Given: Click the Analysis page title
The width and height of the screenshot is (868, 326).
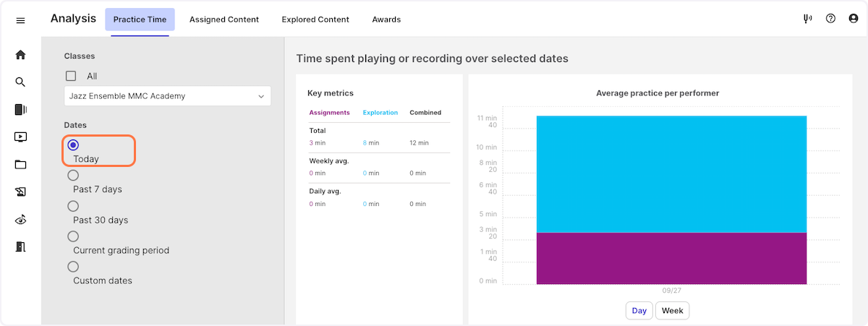Looking at the screenshot, I should (x=73, y=19).
